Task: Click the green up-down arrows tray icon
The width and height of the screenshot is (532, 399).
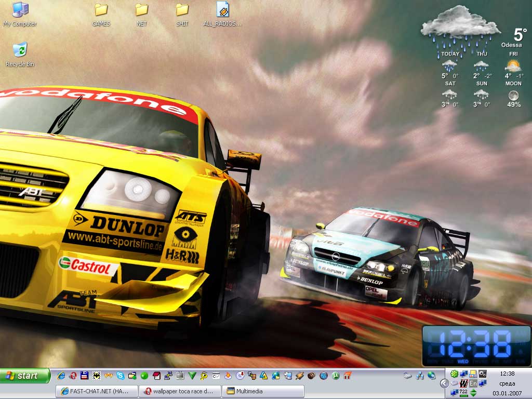Action: point(473,393)
